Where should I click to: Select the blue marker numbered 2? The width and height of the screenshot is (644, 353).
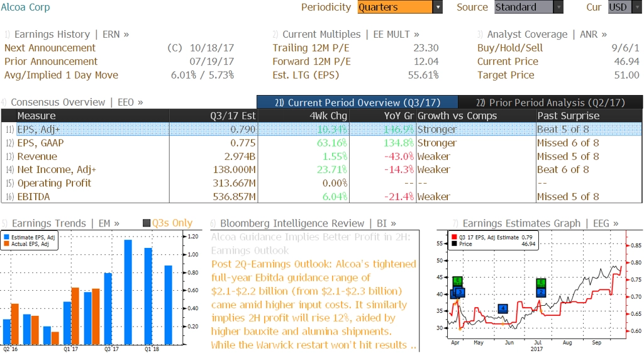541,292
